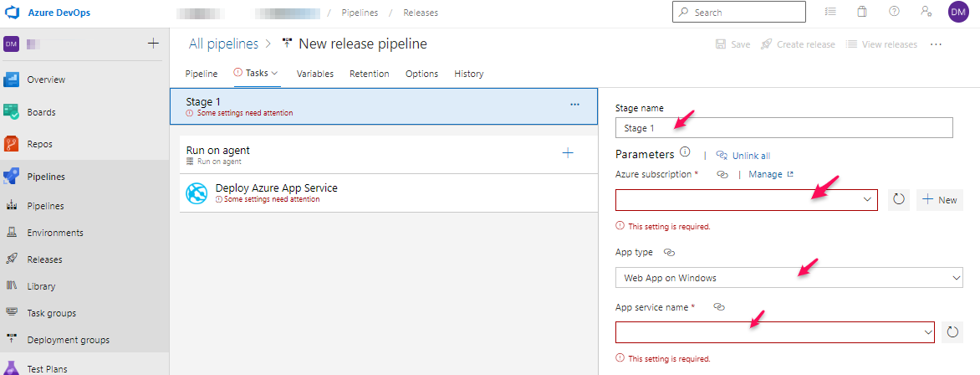This screenshot has height=375, width=980.
Task: Switch to the History tab
Action: tap(469, 74)
